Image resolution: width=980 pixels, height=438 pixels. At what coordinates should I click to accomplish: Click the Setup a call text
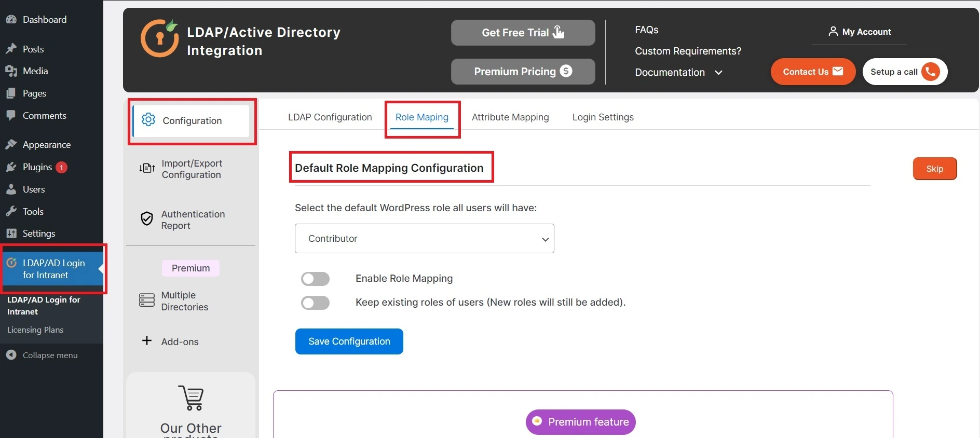[894, 72]
